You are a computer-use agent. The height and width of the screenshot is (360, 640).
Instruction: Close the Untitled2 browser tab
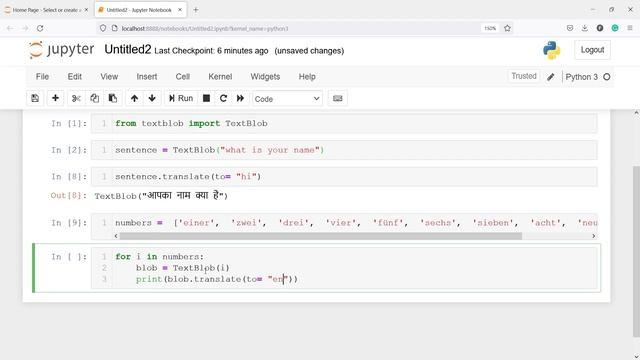click(180, 10)
